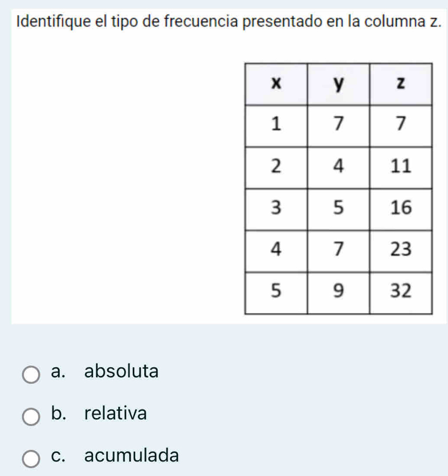Select the radio button for option c
This screenshot has width=448, height=476.
(32, 457)
